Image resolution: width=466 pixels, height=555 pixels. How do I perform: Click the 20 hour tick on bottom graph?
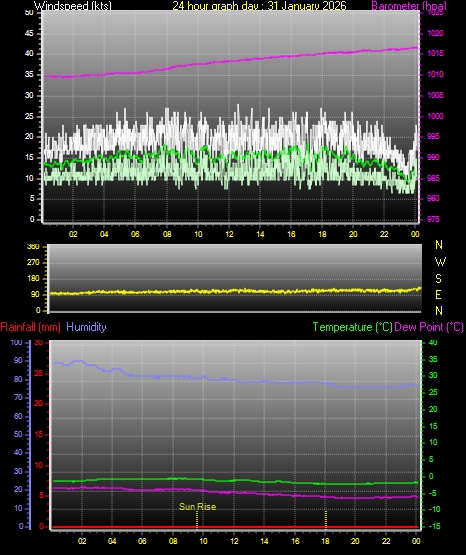click(355, 541)
